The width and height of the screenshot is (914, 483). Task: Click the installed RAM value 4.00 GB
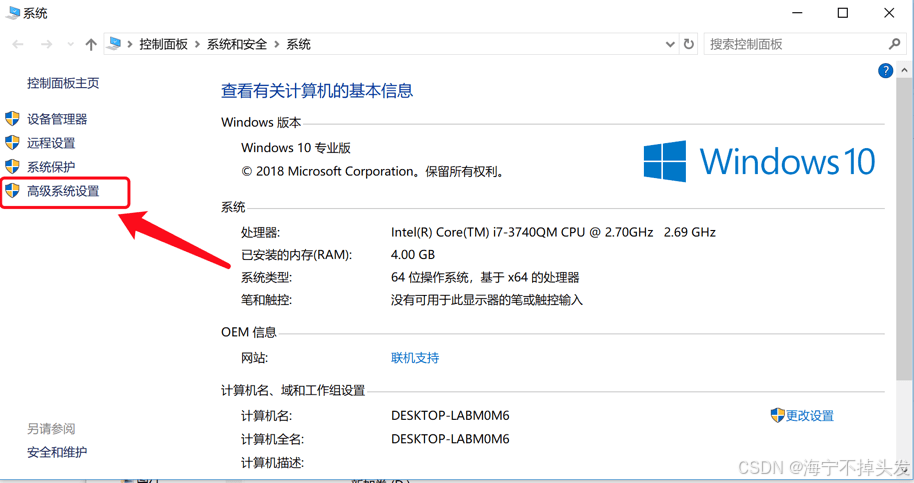click(x=413, y=255)
